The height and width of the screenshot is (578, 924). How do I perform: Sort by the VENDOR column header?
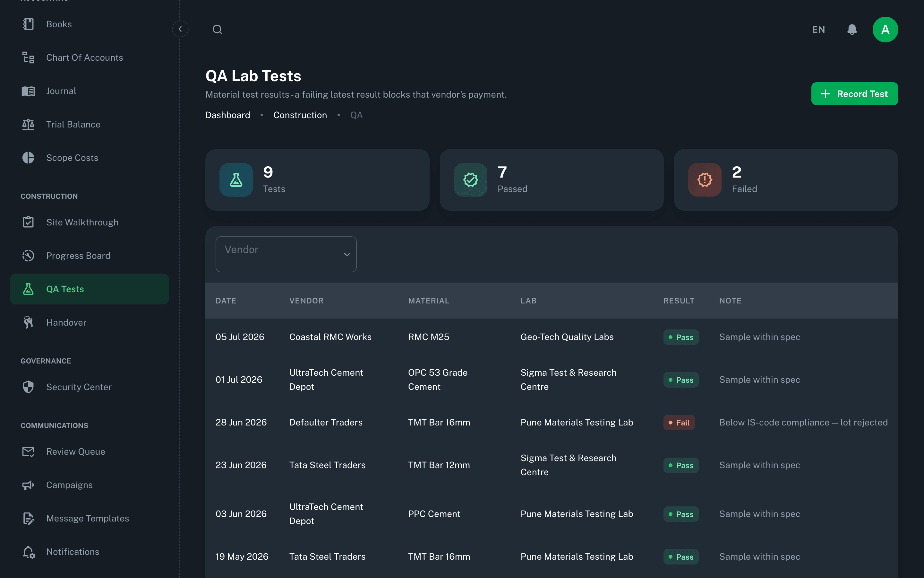pos(307,301)
